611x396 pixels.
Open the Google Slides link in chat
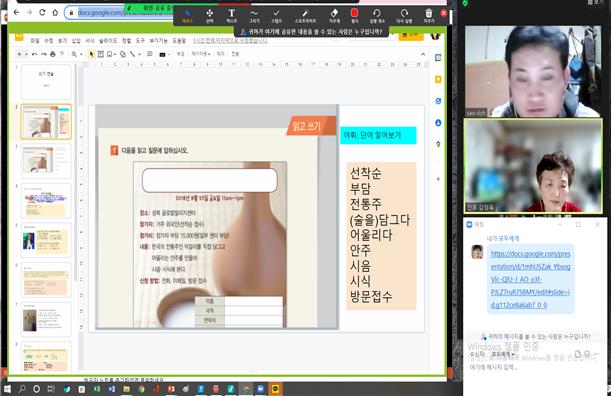530,279
